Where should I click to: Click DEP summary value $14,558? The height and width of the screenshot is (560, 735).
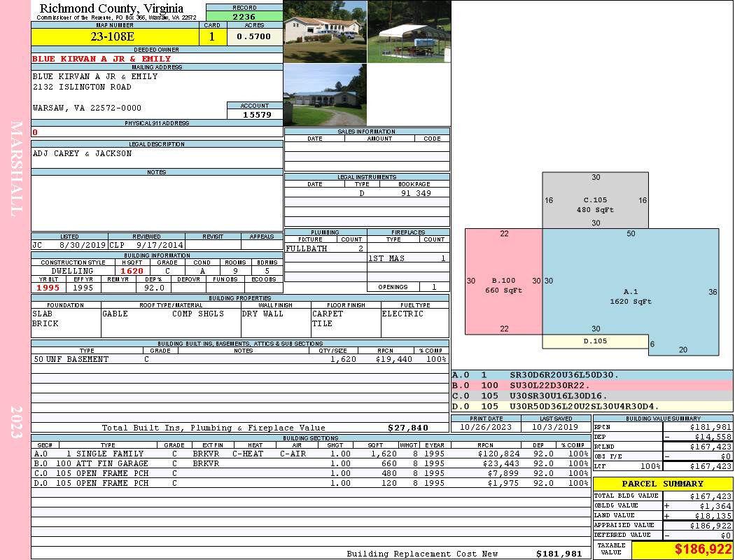point(713,437)
